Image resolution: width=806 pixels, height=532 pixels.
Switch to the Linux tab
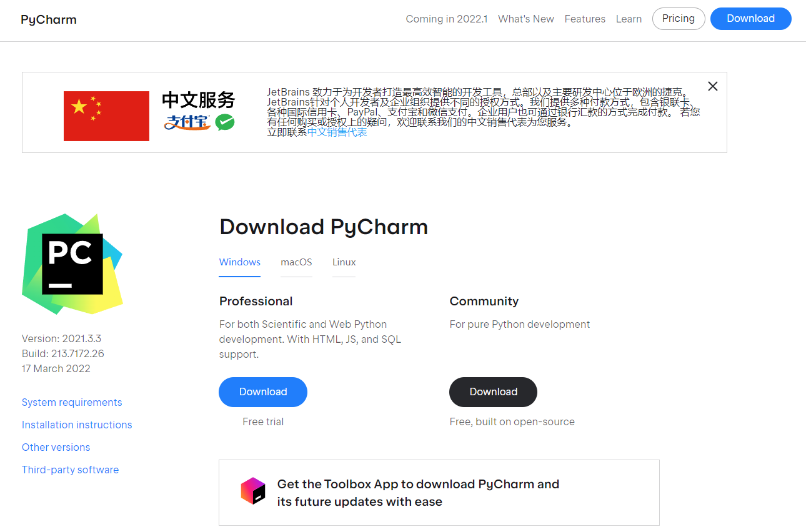pyautogui.click(x=344, y=262)
